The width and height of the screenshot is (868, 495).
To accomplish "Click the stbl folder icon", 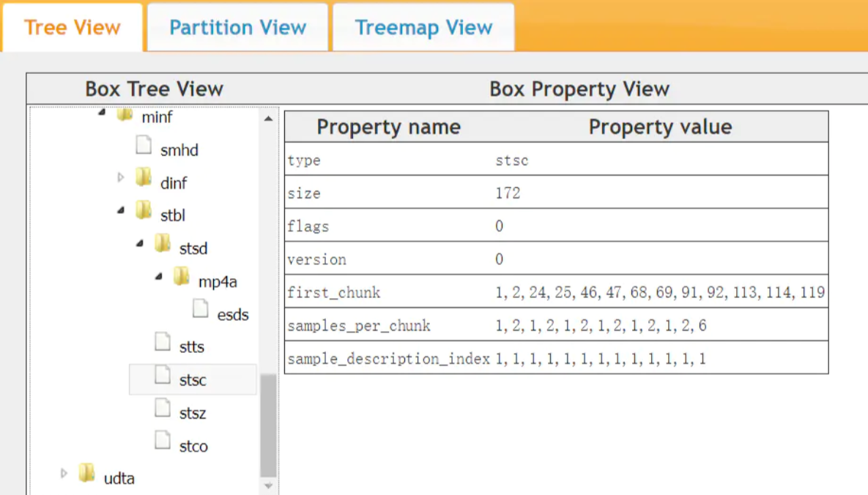I will [x=144, y=210].
